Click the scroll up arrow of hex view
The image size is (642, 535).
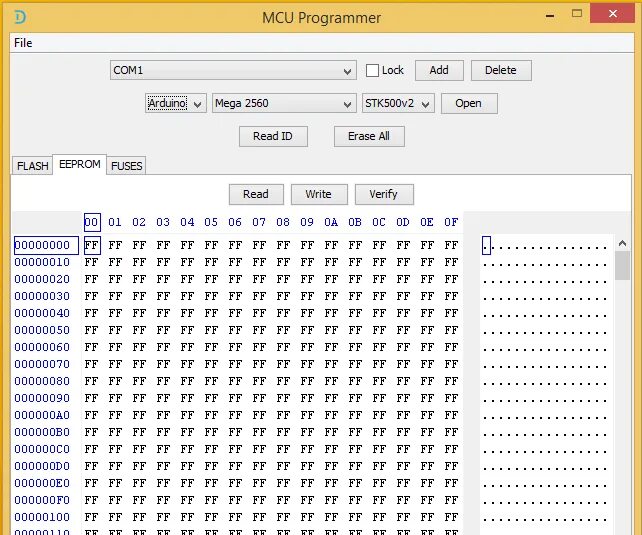622,243
